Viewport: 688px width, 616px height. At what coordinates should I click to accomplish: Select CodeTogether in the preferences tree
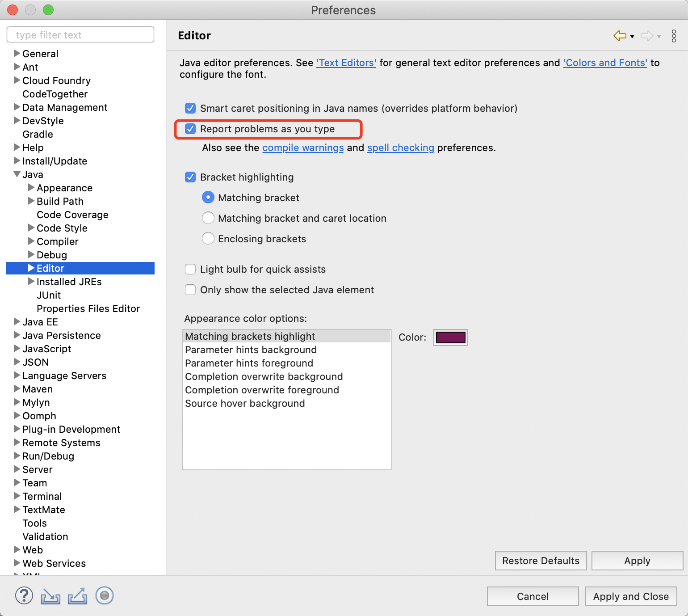(55, 94)
